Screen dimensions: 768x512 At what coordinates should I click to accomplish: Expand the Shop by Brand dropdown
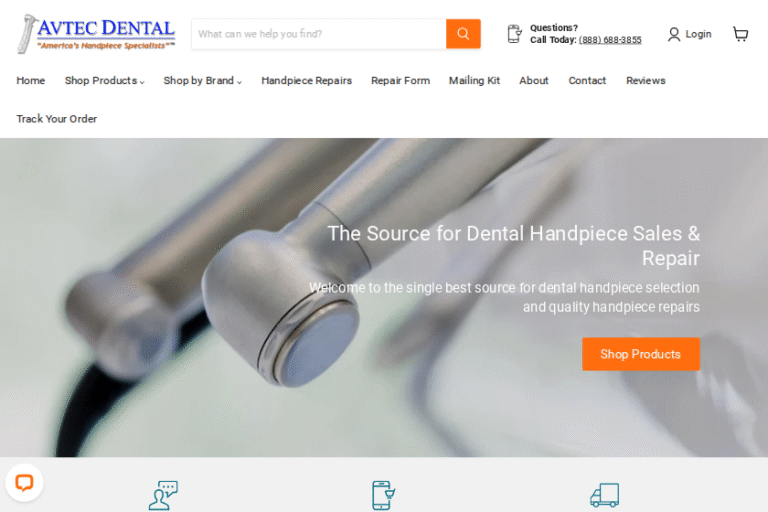[202, 81]
